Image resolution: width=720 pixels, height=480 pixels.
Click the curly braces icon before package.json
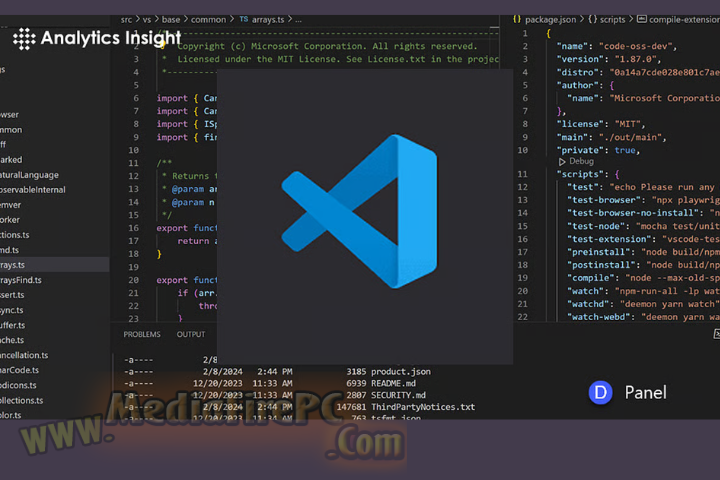point(517,19)
